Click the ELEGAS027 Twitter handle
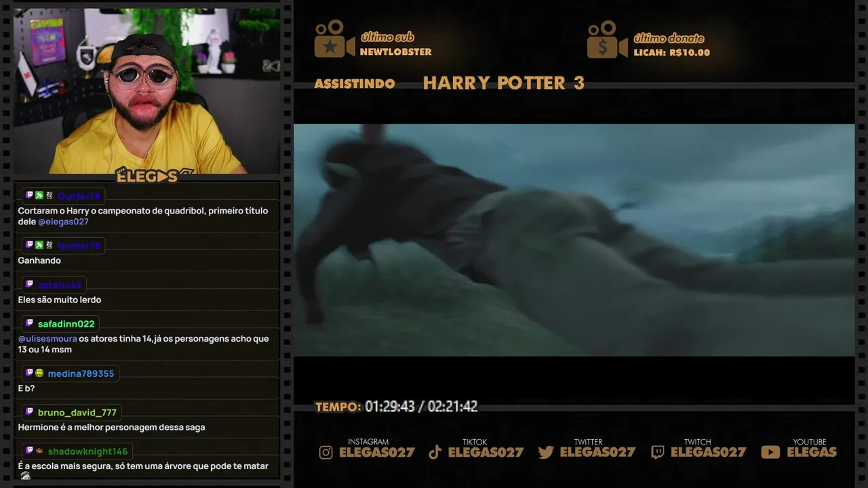 (x=597, y=452)
